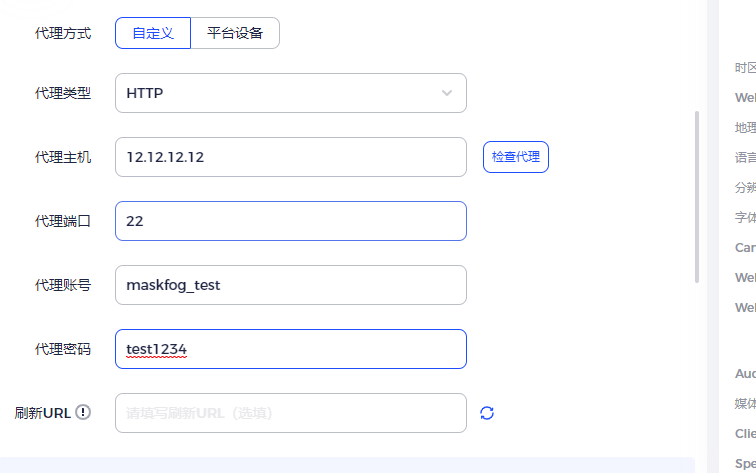Click the info icon next to 刷新URL

pyautogui.click(x=83, y=412)
